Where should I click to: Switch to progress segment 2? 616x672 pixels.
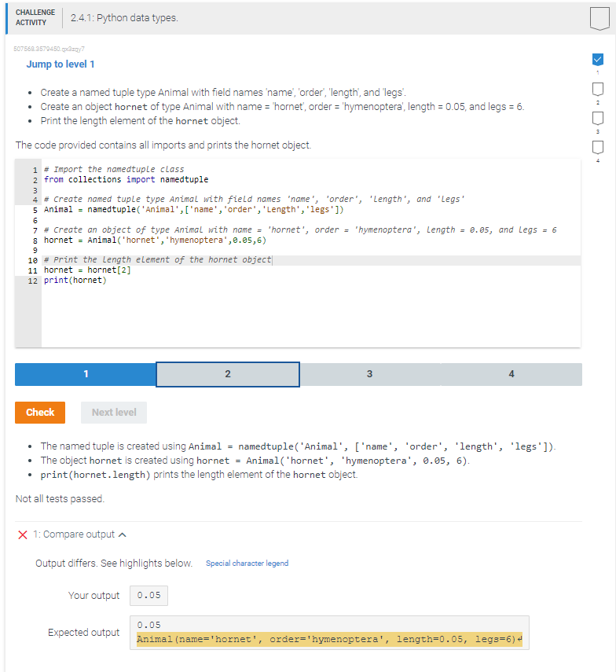[x=227, y=374]
